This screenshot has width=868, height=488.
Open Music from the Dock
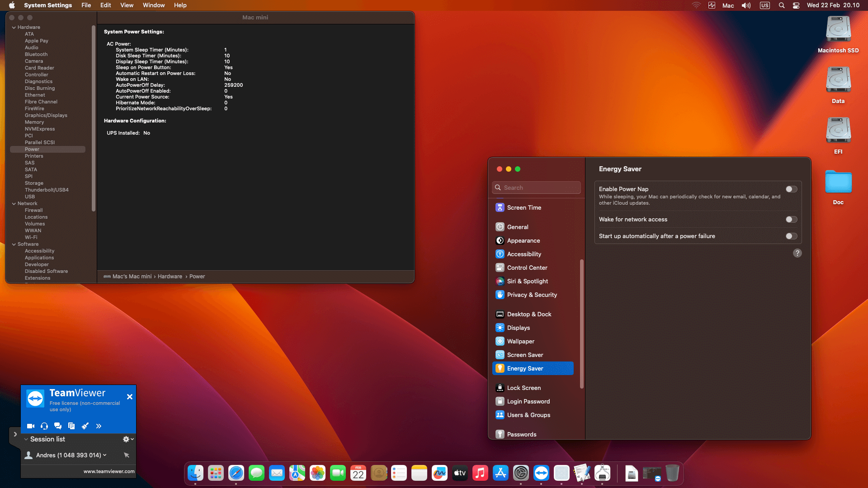coord(480,473)
